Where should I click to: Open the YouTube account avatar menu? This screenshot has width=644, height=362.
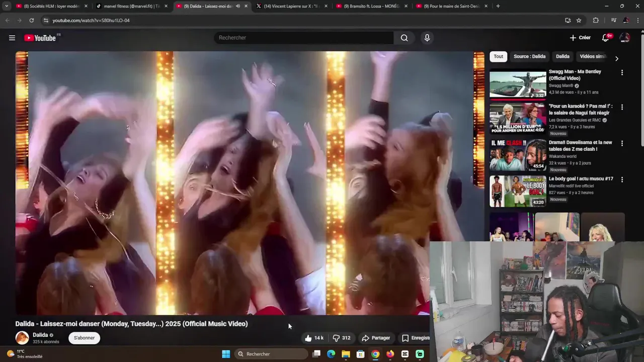point(625,38)
